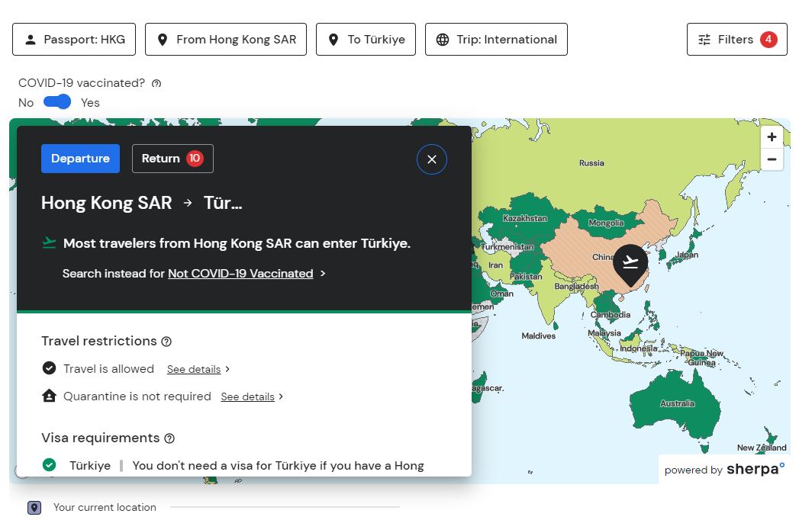Click the sliders icon in Filters button
This screenshot has width=812, height=520.
704,40
